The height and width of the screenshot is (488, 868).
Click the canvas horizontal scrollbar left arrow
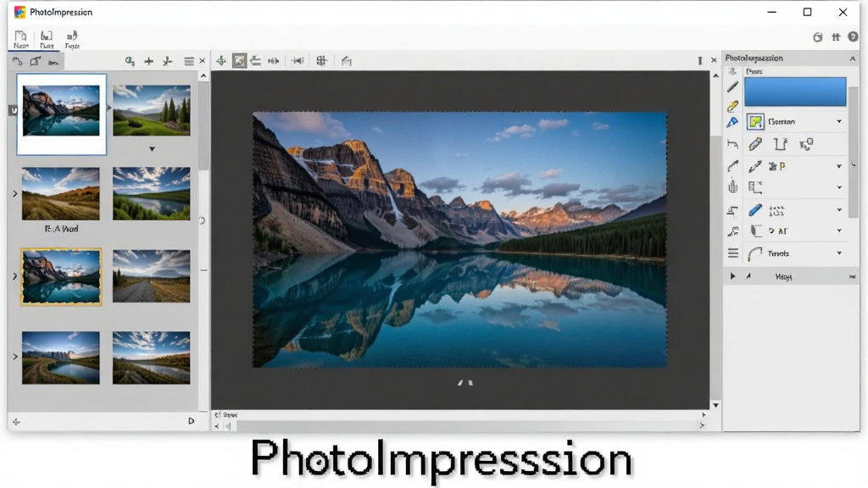(x=217, y=426)
